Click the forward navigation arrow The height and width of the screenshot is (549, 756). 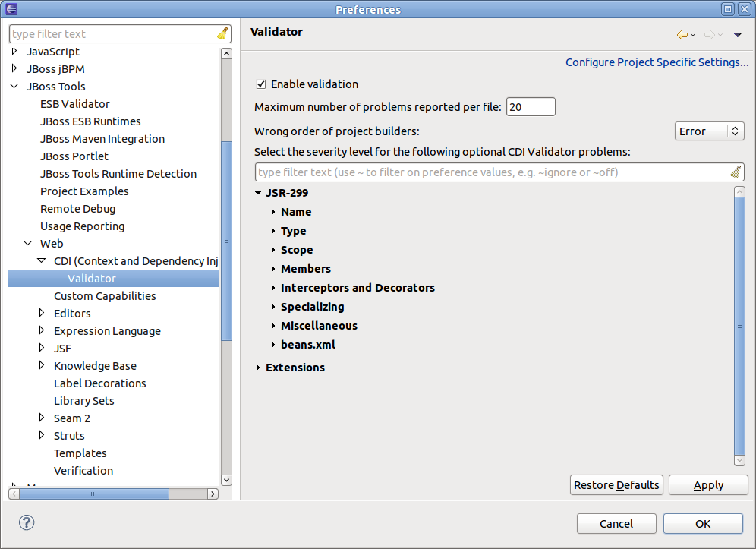[x=709, y=35]
